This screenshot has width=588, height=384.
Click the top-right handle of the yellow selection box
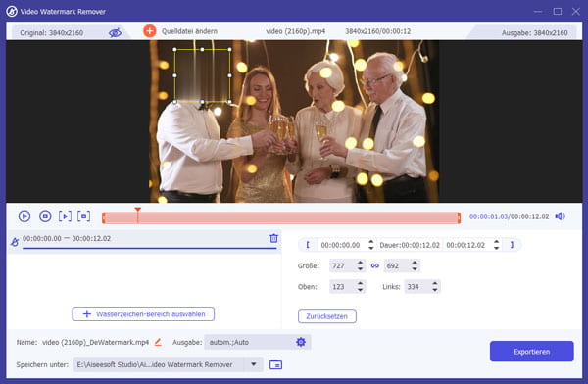point(229,49)
